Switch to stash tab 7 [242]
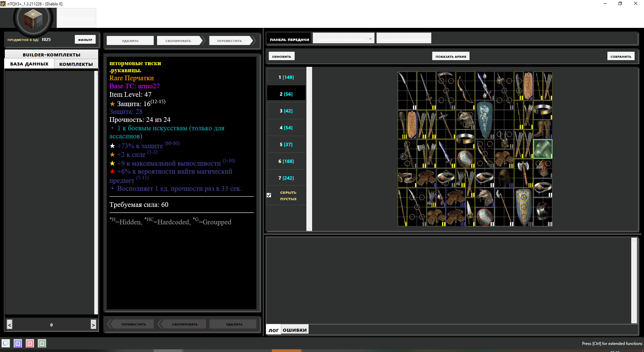Viewport: 644px width, 352px height. (286, 178)
